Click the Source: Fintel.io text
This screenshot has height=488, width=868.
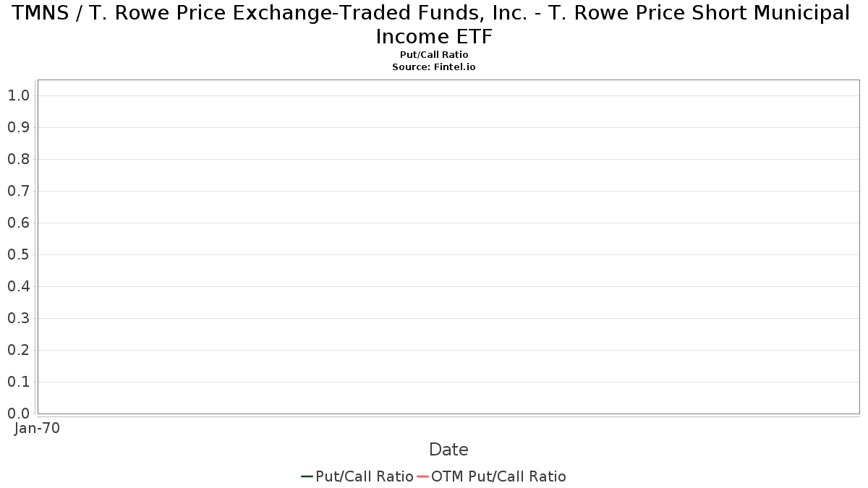[434, 67]
